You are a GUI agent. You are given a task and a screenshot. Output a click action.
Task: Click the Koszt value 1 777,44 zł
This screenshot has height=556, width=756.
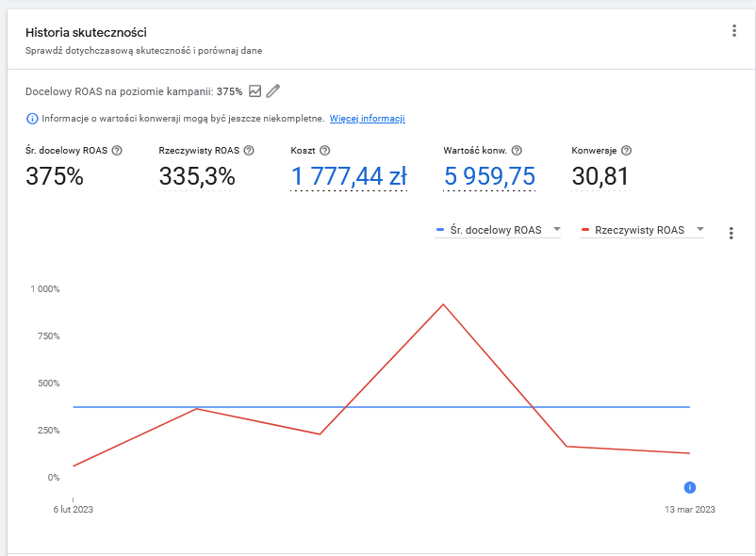[x=349, y=176]
